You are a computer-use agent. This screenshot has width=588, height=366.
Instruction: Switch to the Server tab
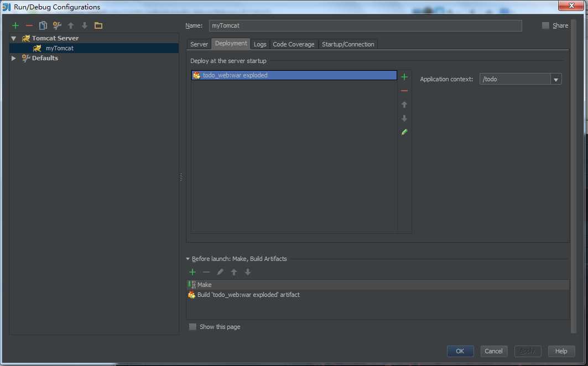point(199,44)
